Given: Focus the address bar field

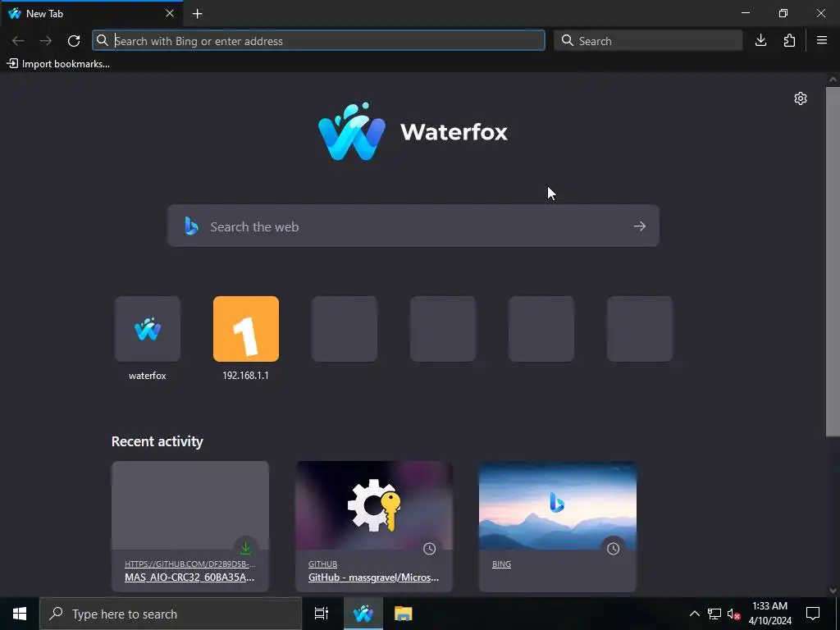Looking at the screenshot, I should click(319, 41).
